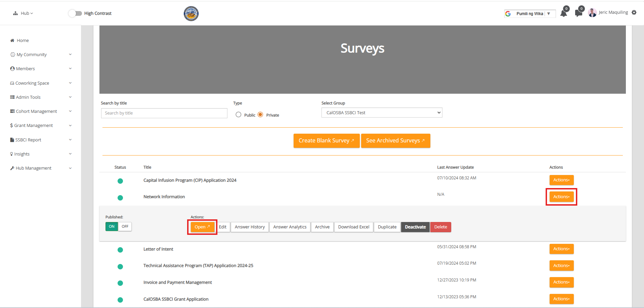Expand the Coworking Space chevron

(x=70, y=83)
